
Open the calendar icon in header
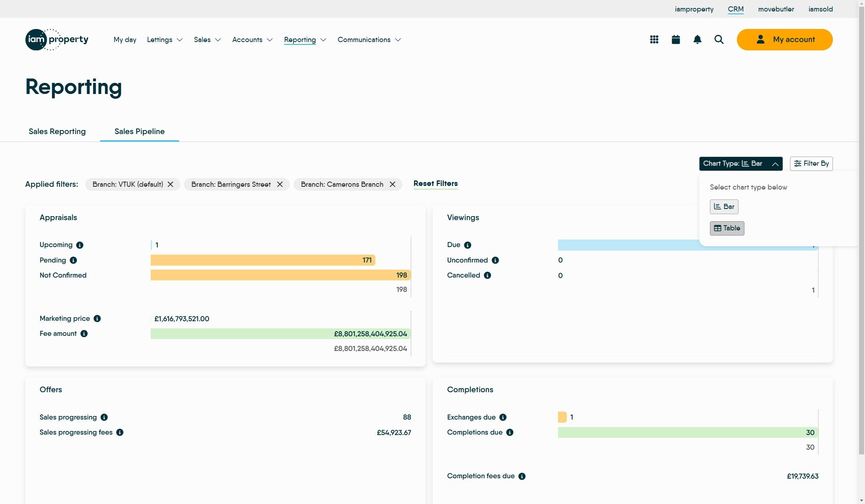click(676, 40)
